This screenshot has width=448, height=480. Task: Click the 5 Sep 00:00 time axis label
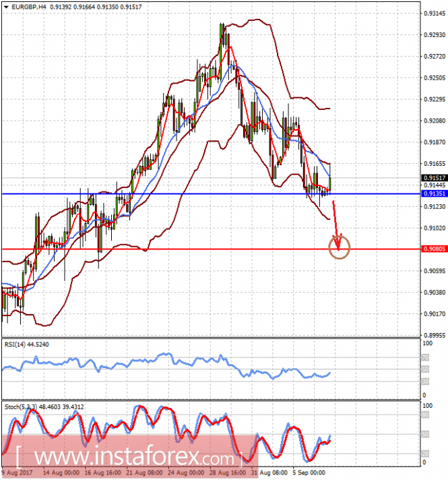pyautogui.click(x=309, y=473)
